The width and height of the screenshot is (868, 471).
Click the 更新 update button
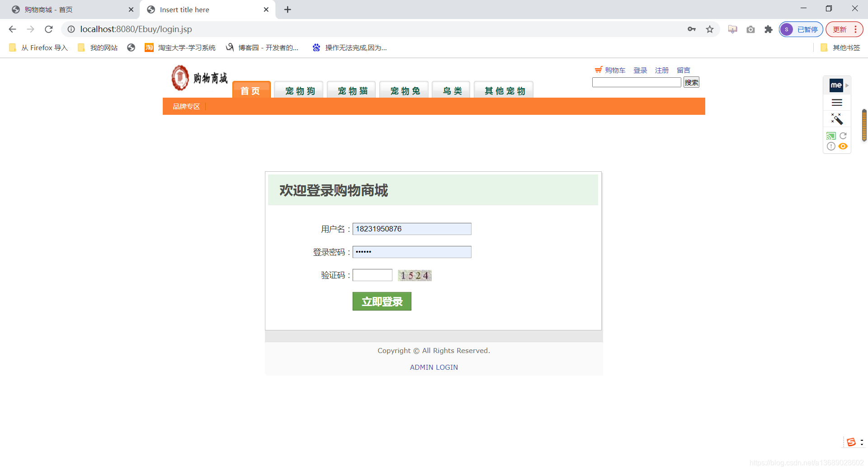(840, 29)
